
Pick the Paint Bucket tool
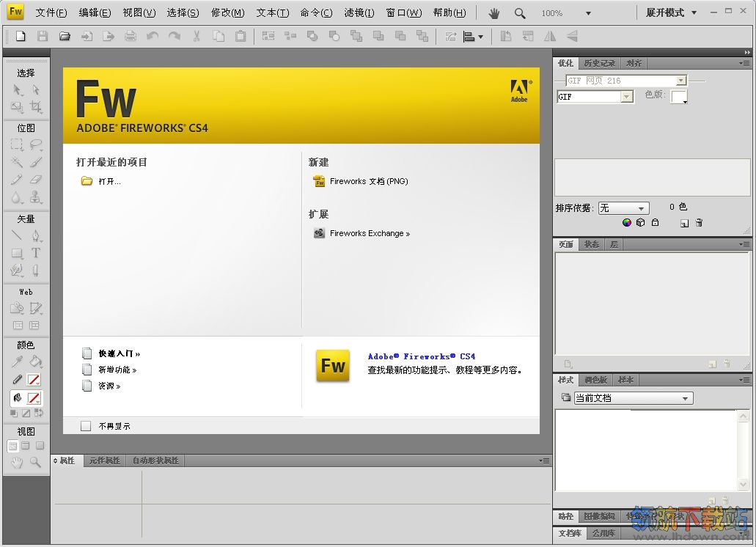pos(36,361)
